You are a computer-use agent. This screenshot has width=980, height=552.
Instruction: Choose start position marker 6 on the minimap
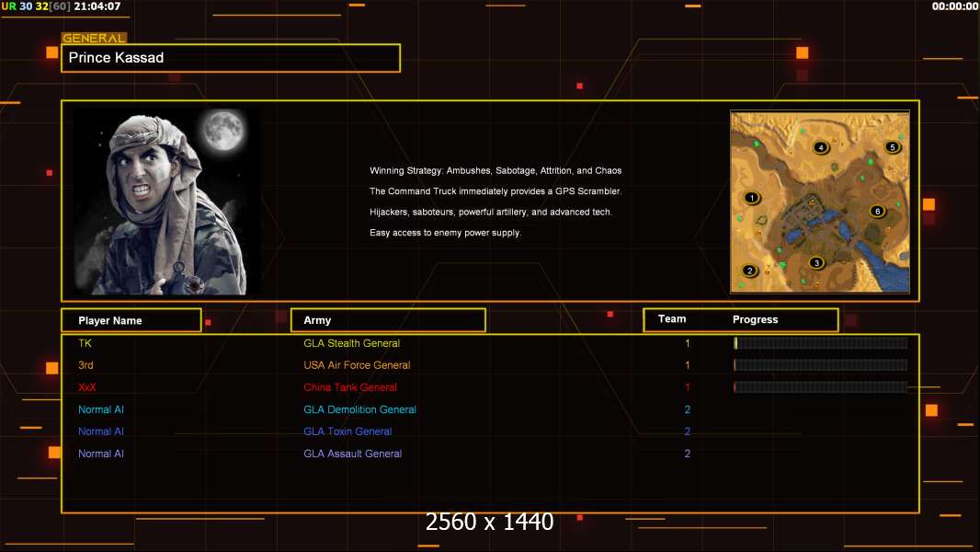pyautogui.click(x=877, y=211)
